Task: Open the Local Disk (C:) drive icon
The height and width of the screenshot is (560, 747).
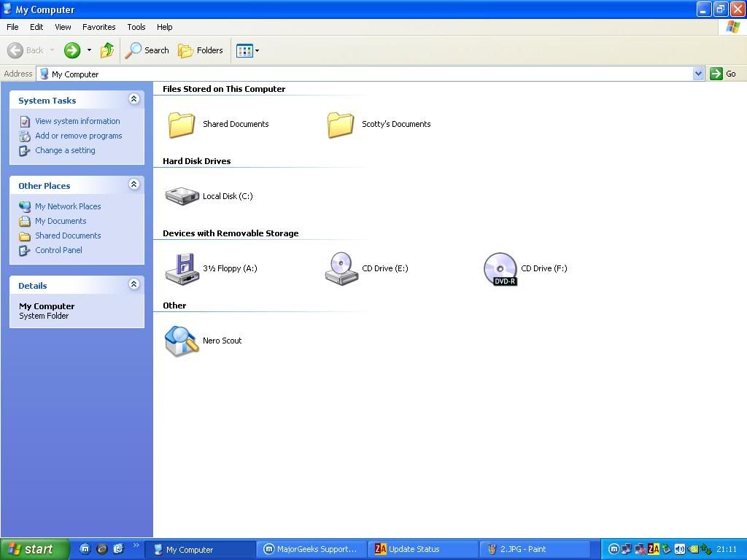Action: (x=182, y=195)
